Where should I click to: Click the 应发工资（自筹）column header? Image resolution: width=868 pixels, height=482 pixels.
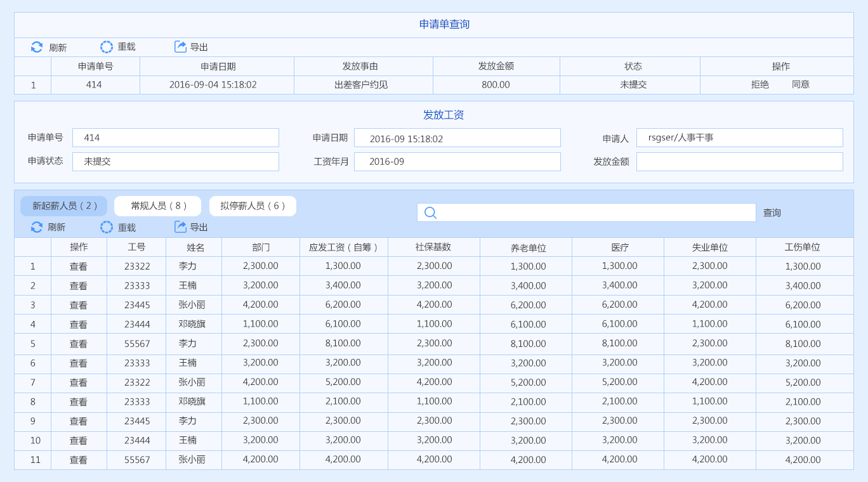coord(343,247)
